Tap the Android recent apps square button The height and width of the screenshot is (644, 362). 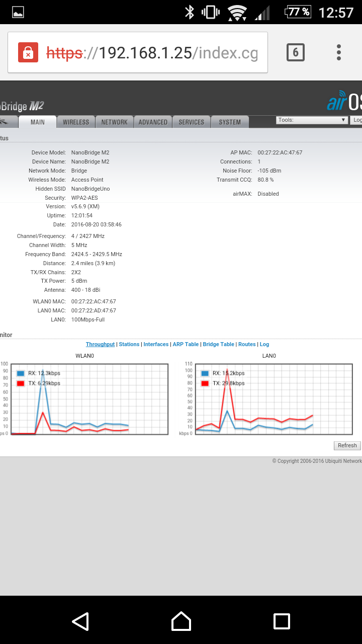coord(282,621)
